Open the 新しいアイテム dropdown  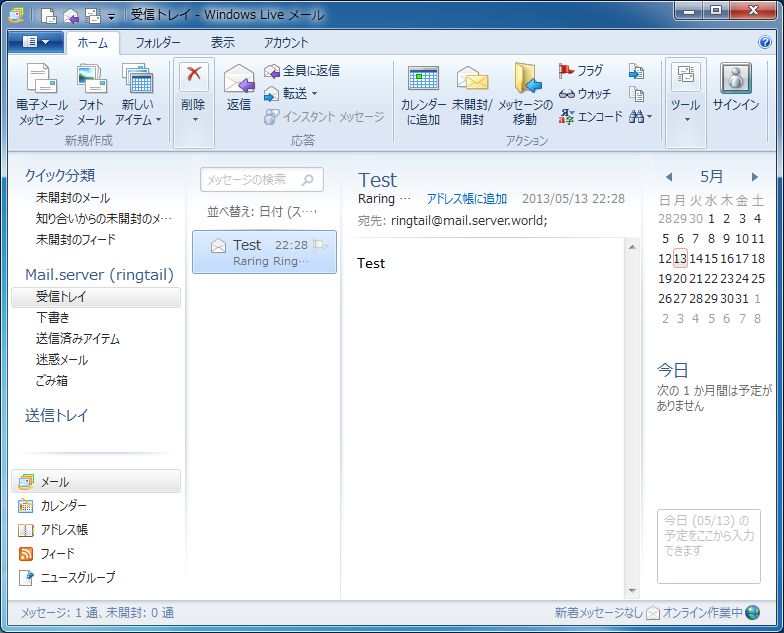pos(138,95)
